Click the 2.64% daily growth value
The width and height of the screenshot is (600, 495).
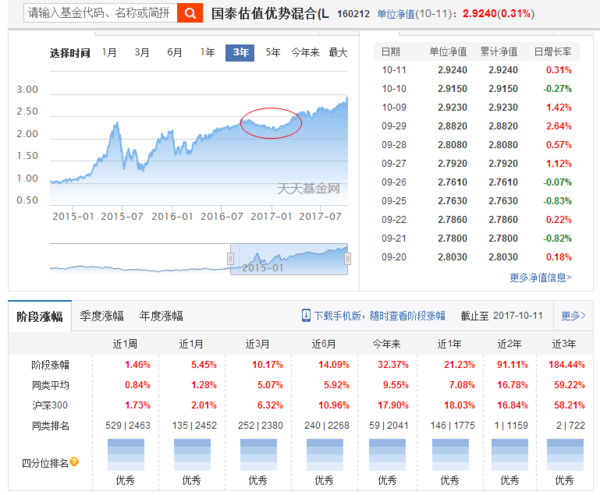(559, 126)
